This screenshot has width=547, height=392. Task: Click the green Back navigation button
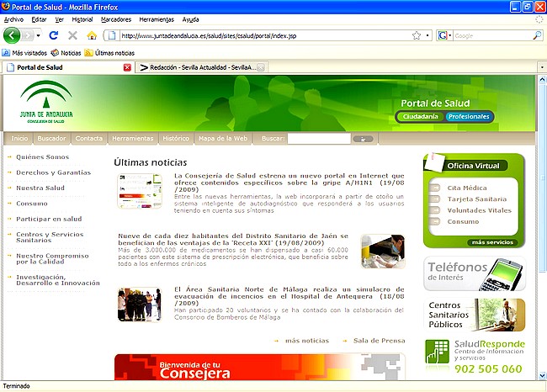tap(13, 35)
